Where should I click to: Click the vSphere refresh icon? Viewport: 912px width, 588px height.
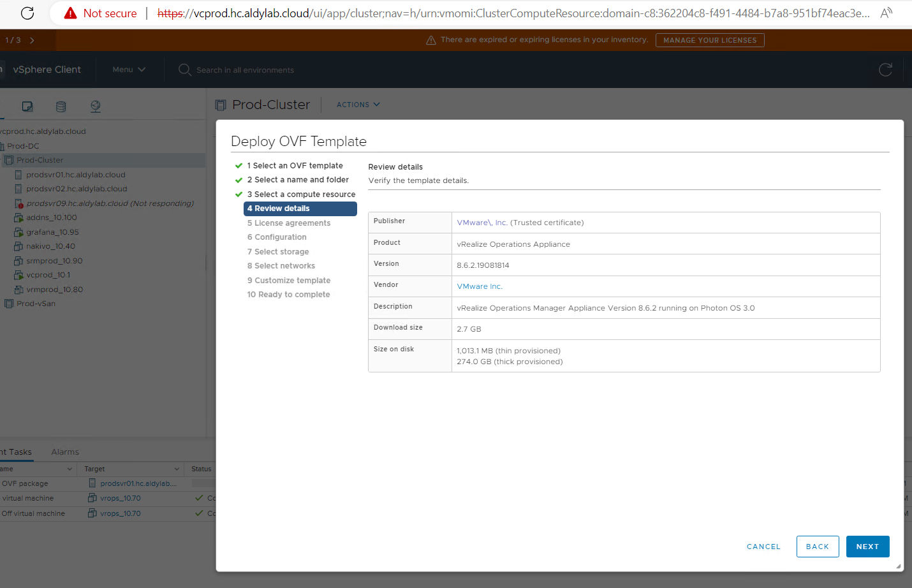click(x=885, y=70)
